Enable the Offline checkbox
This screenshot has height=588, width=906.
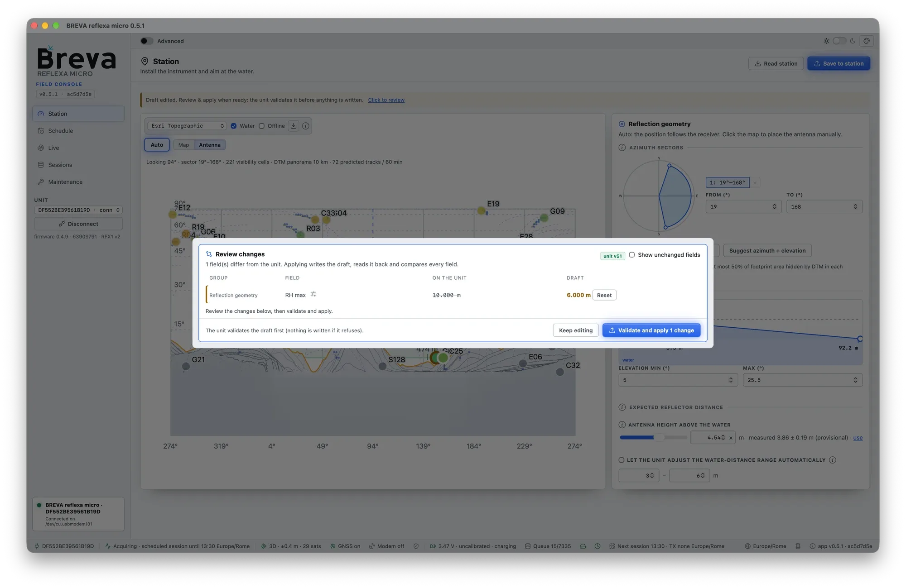click(261, 126)
